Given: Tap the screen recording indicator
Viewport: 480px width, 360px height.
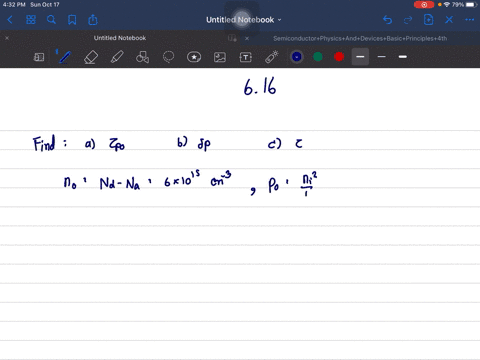Looking at the screenshot, I should [424, 5].
